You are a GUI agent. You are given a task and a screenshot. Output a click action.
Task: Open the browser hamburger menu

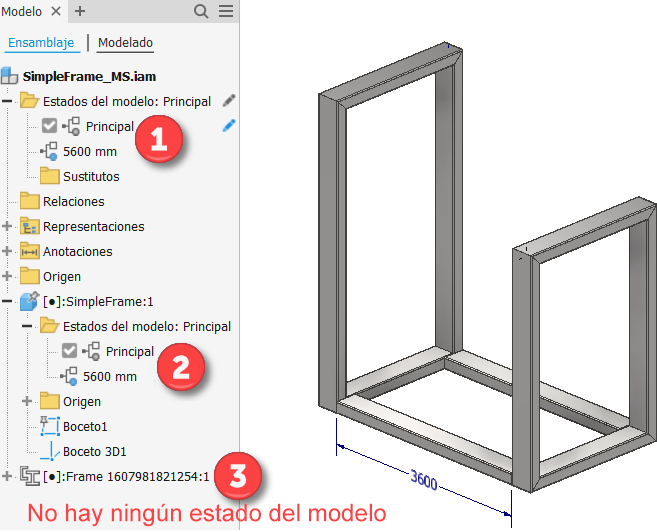pos(226,11)
